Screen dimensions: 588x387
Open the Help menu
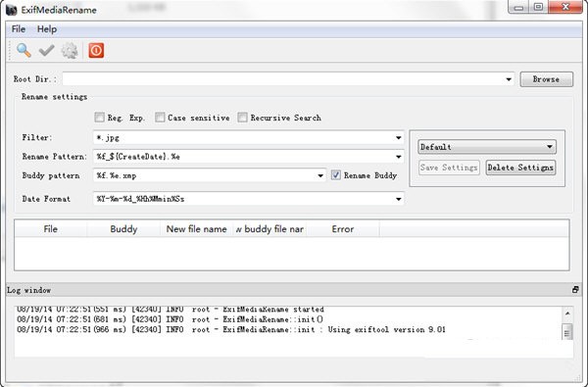pyautogui.click(x=47, y=28)
